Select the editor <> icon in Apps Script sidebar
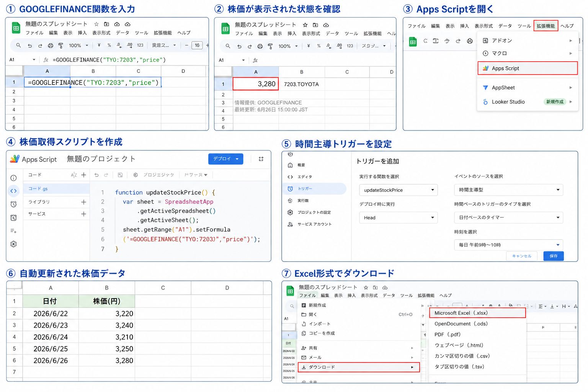 click(x=13, y=191)
